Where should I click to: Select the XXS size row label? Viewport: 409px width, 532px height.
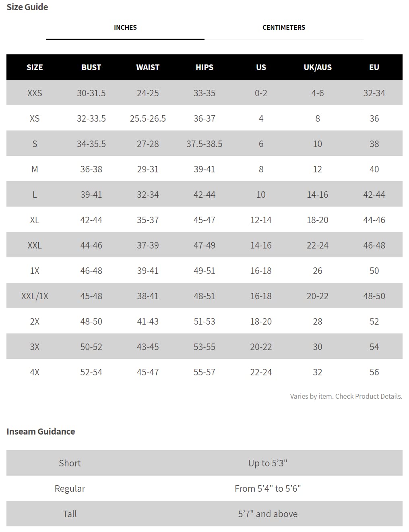coord(35,93)
